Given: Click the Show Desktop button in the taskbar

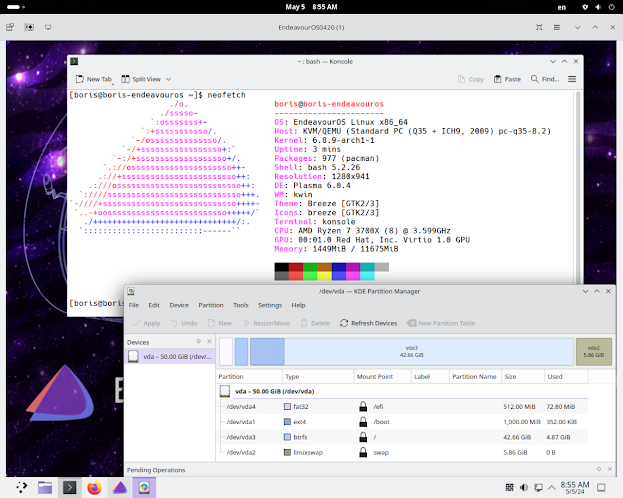Looking at the screenshot, I should [601, 487].
